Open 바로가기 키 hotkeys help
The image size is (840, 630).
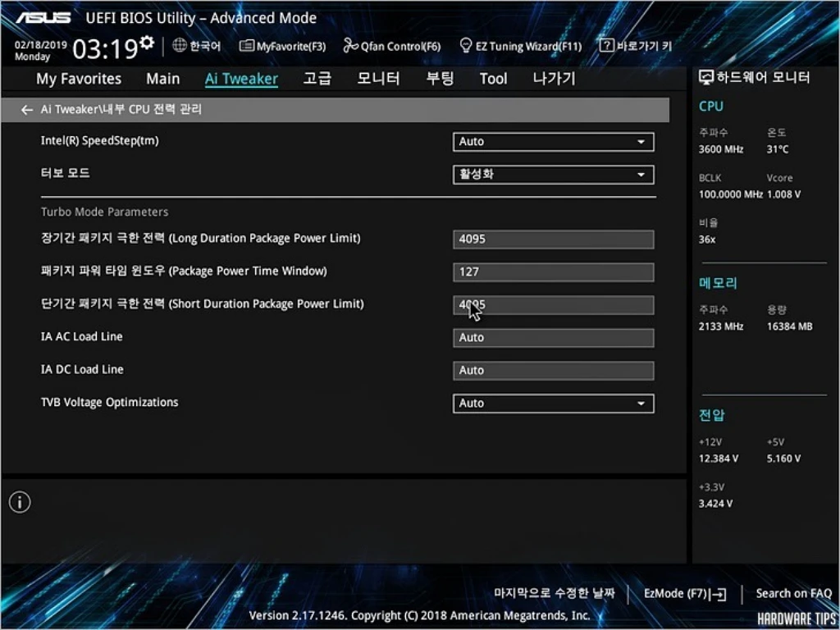(x=644, y=46)
